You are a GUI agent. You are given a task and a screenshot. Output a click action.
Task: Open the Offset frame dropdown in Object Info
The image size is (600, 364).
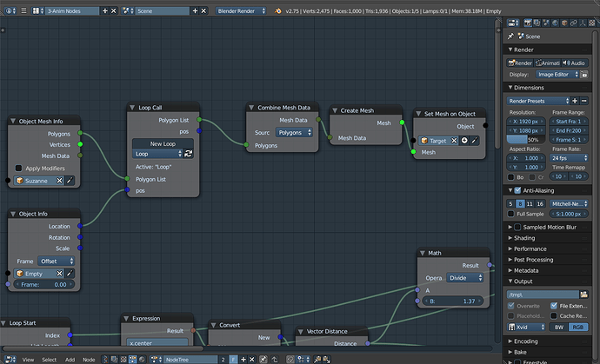(x=57, y=261)
